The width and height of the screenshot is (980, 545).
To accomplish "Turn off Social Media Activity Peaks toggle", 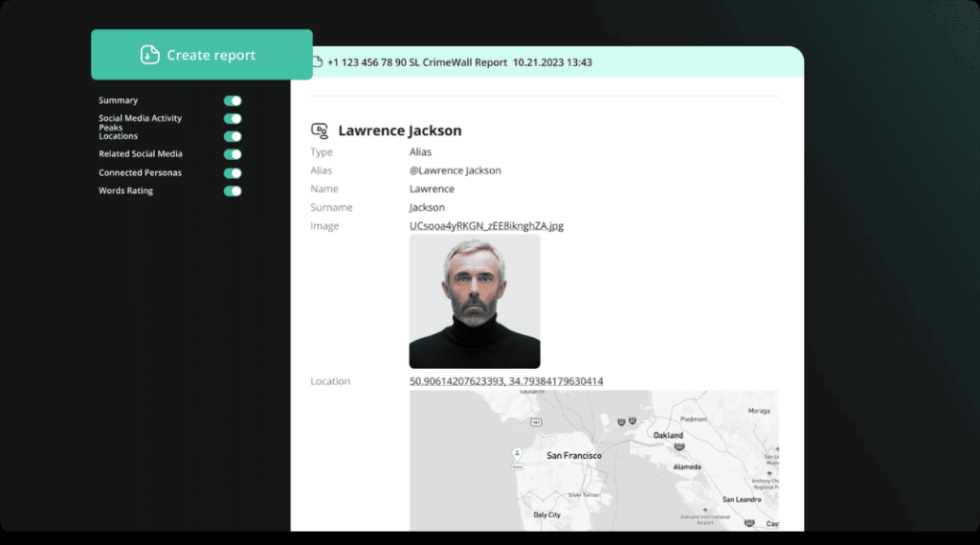I will tap(233, 119).
